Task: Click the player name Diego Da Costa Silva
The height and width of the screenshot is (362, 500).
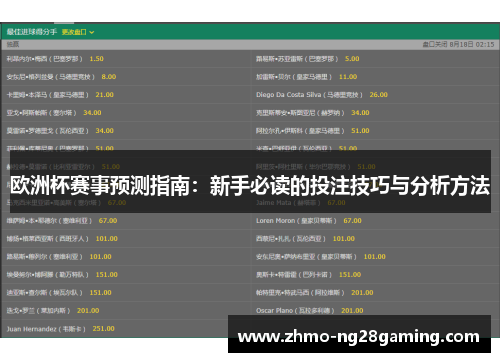Action: (288, 95)
